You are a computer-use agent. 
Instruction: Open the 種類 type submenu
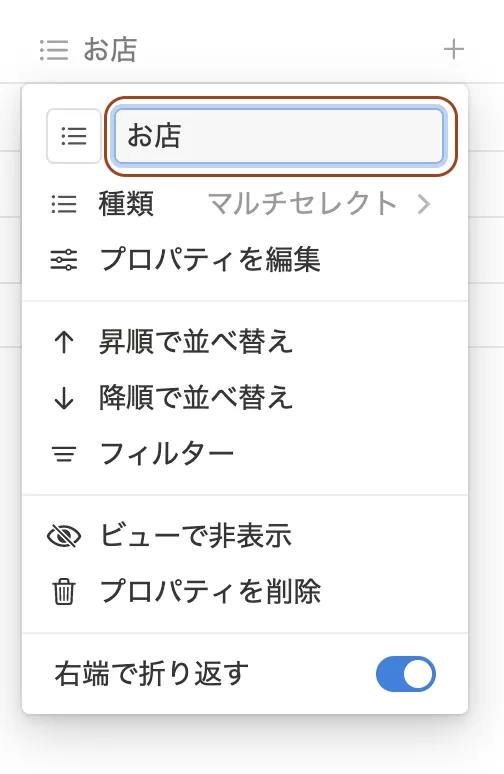[245, 204]
